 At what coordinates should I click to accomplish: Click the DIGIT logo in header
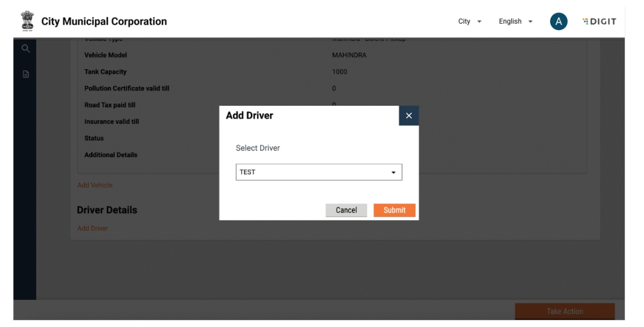click(599, 22)
